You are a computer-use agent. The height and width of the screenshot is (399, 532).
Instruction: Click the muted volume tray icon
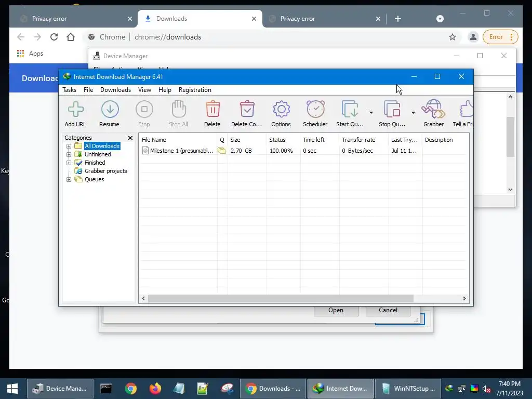(x=486, y=389)
